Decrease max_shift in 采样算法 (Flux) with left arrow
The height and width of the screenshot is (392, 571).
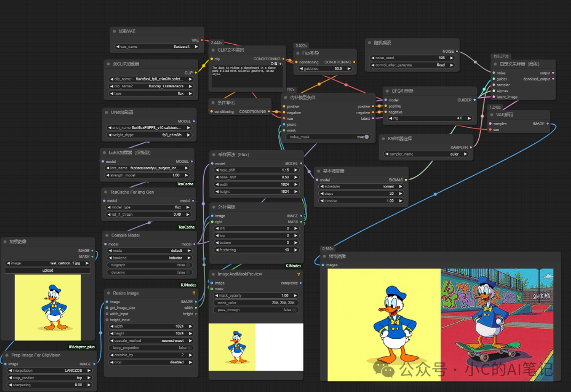point(218,170)
